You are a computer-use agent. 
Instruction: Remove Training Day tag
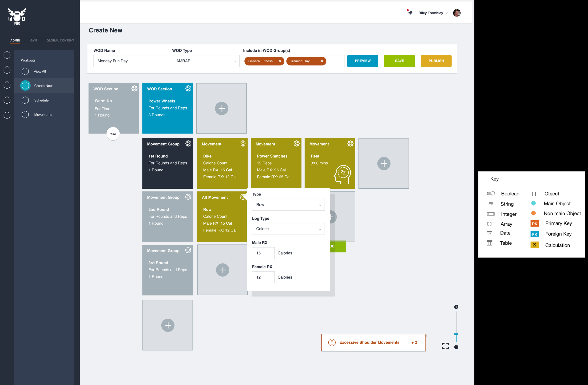[x=322, y=61]
